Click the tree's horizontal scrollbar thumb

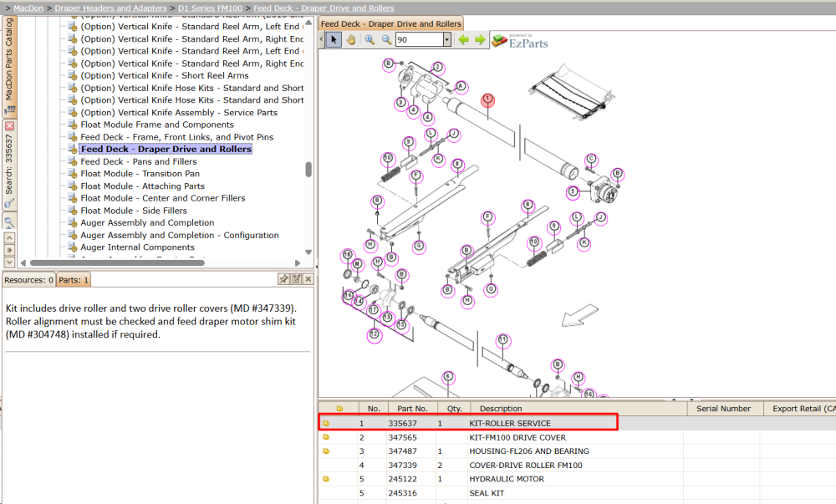click(x=117, y=262)
